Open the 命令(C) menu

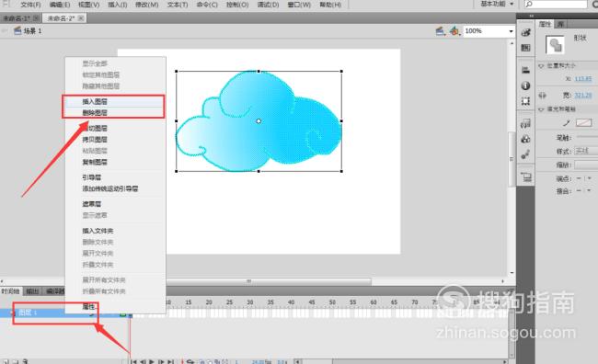(x=207, y=5)
